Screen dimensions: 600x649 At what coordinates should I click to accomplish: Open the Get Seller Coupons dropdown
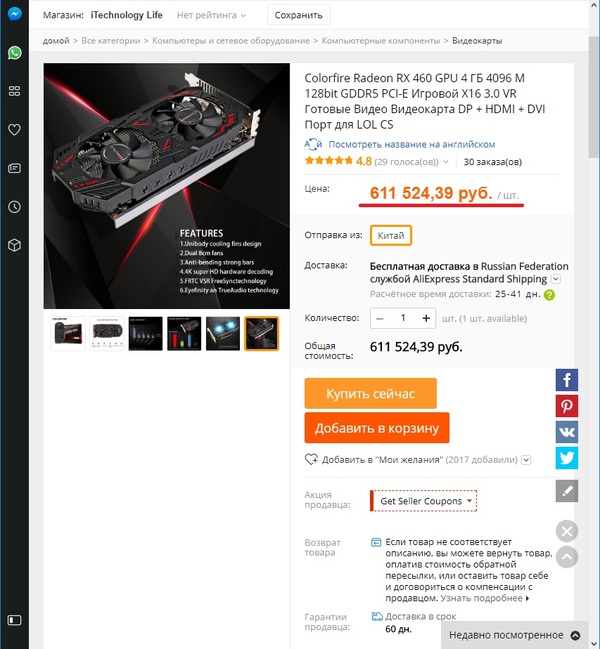coord(424,501)
